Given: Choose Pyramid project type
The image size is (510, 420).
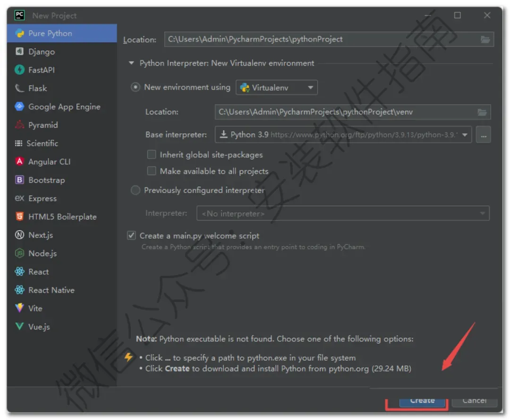Looking at the screenshot, I should 62,125.
